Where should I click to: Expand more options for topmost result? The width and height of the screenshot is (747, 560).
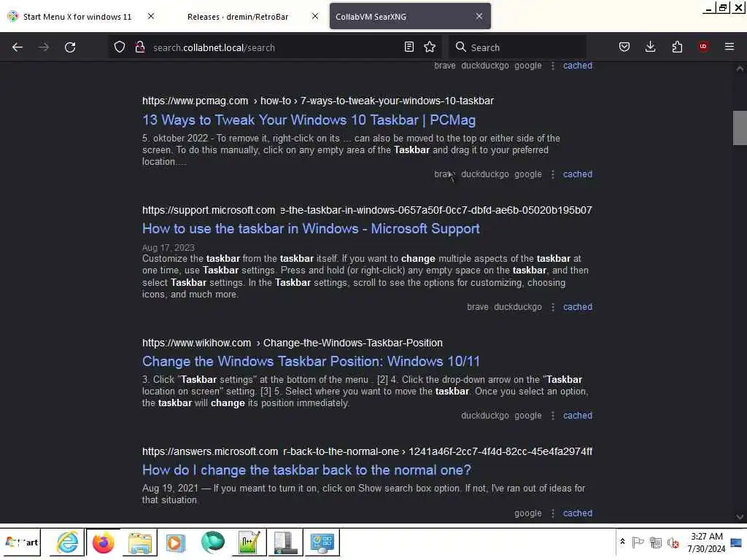(553, 66)
